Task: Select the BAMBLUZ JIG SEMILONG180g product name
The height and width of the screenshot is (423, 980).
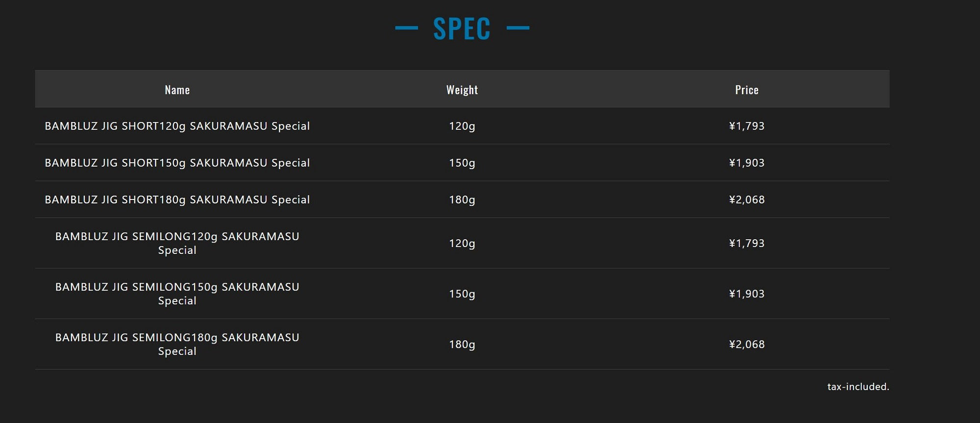Action: [x=177, y=344]
